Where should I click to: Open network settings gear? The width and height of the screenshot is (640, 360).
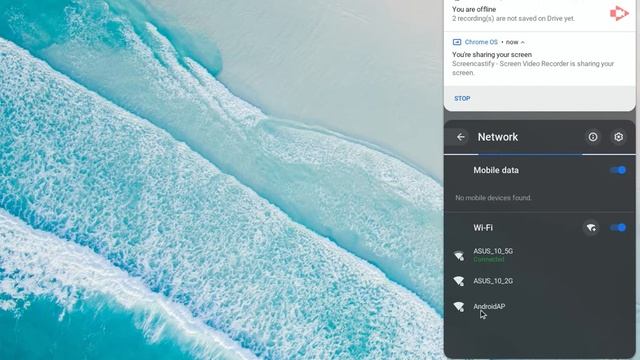coord(619,137)
